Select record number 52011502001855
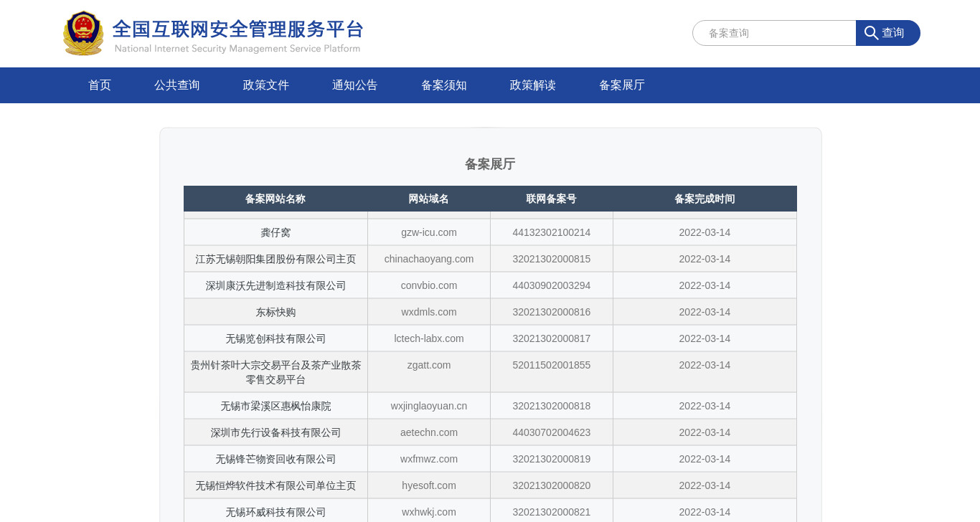Viewport: 980px width, 522px height. click(552, 365)
